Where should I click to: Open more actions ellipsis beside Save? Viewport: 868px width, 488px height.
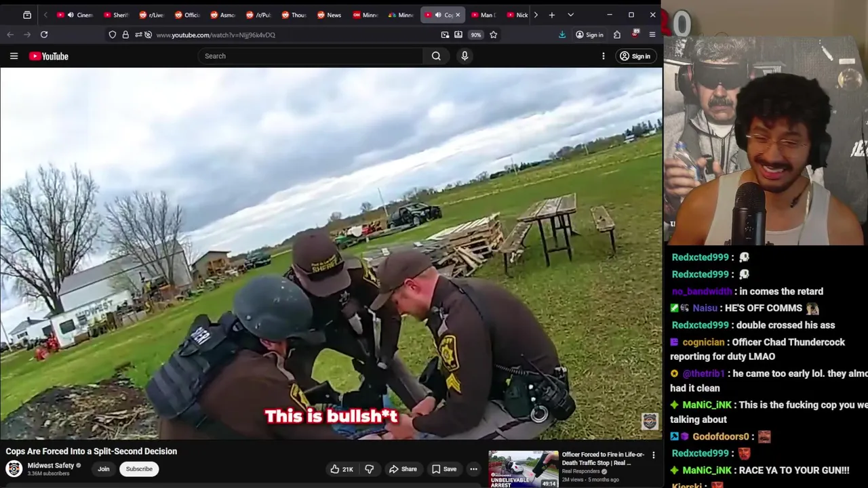[x=473, y=469]
